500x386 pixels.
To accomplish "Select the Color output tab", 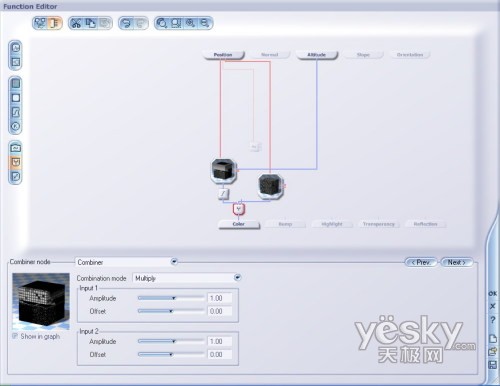I will click(239, 224).
